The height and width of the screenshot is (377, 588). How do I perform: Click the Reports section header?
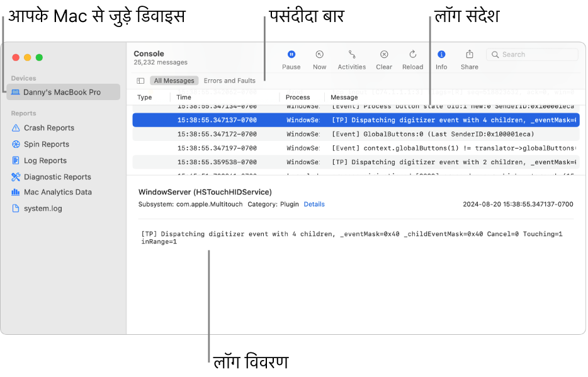coord(23,113)
